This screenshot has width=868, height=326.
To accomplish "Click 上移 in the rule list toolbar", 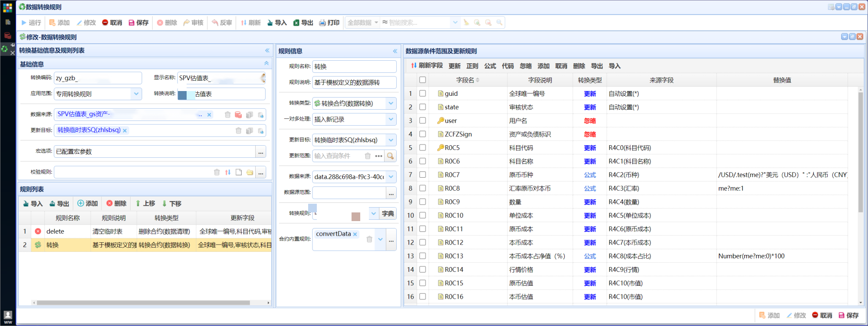I will coord(145,203).
